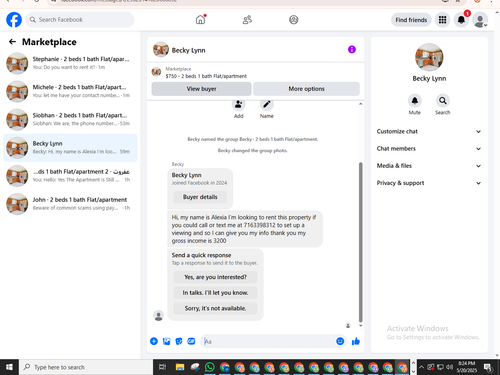Viewport: 500px width, 375px height.
Task: Choose a GIF icon in composer
Action: pyautogui.click(x=191, y=341)
